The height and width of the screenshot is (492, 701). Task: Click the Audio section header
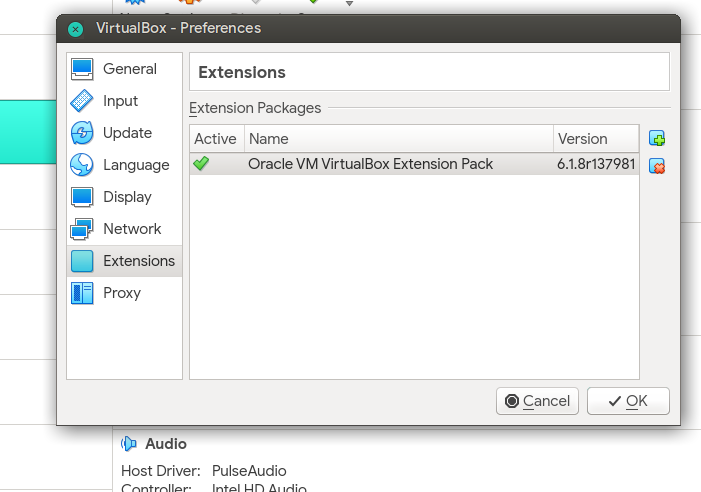coord(165,443)
